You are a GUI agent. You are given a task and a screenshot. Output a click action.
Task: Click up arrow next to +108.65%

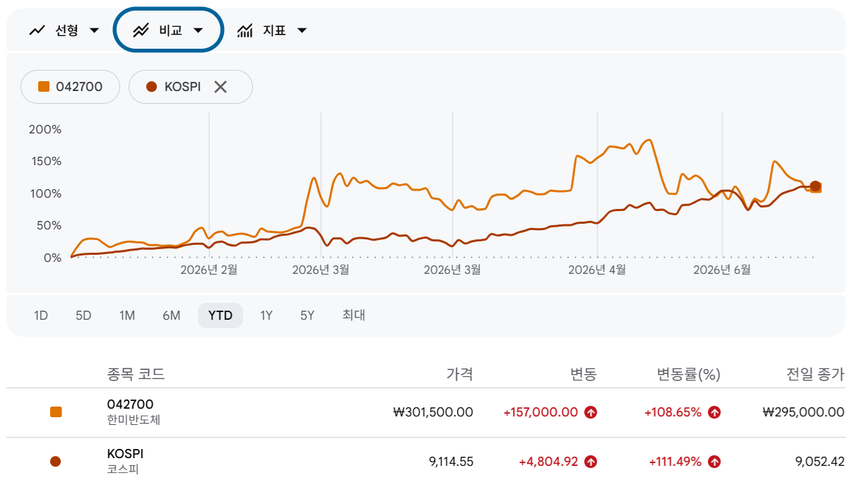tap(714, 412)
